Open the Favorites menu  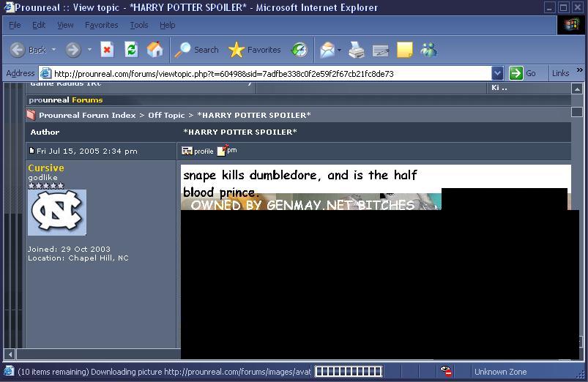(x=101, y=25)
